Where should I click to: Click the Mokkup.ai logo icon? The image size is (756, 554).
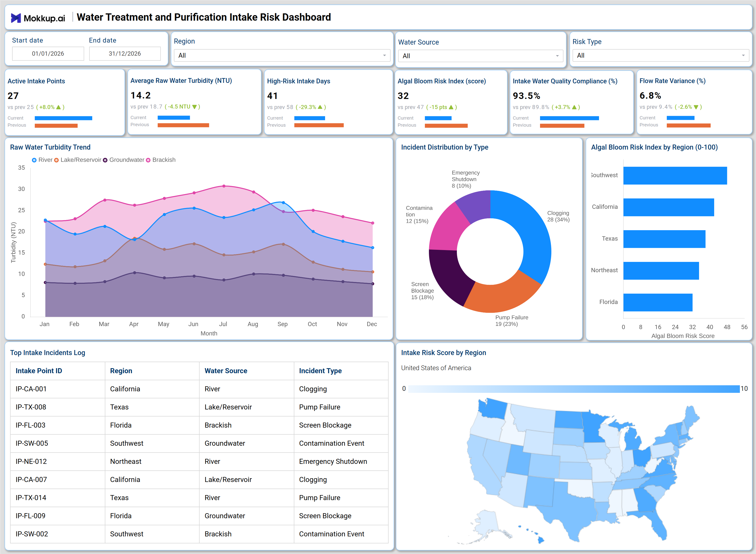(x=16, y=18)
